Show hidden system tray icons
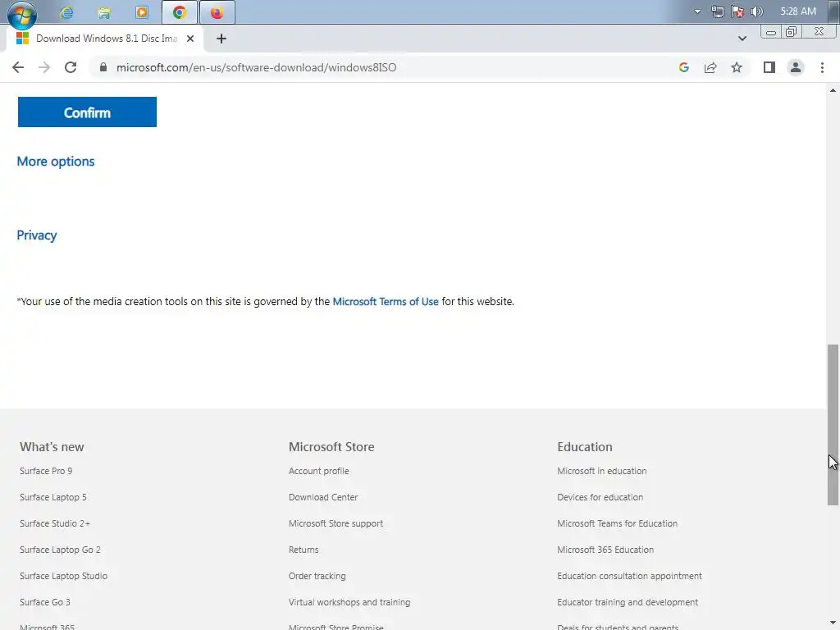 click(x=697, y=11)
